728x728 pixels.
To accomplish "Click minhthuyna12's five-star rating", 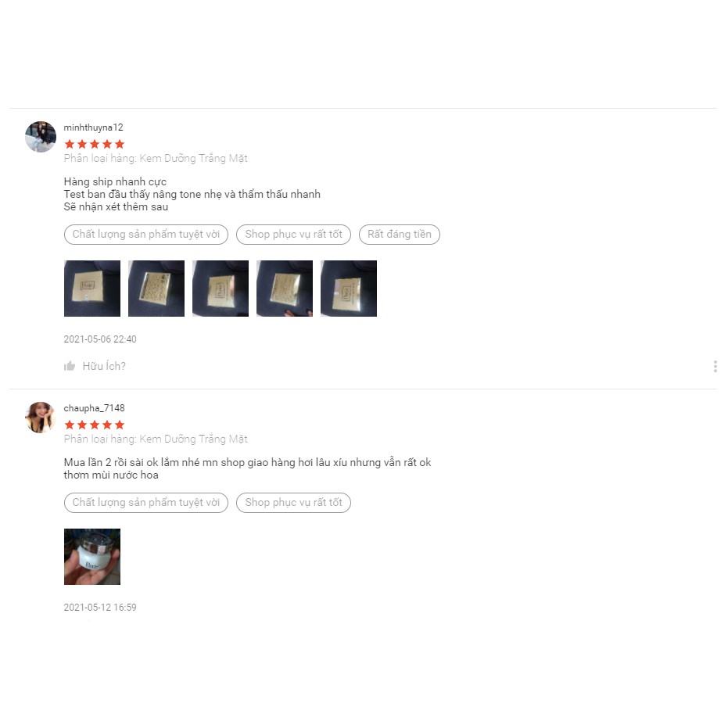I will click(95, 144).
